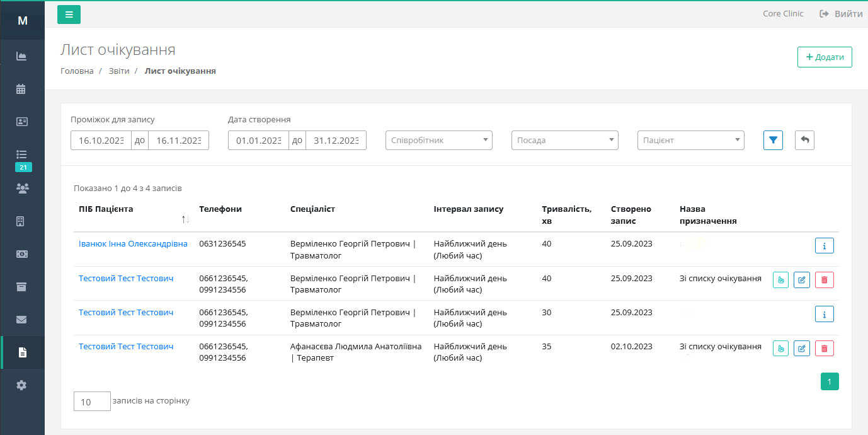Open the Співробітник dropdown

point(439,140)
